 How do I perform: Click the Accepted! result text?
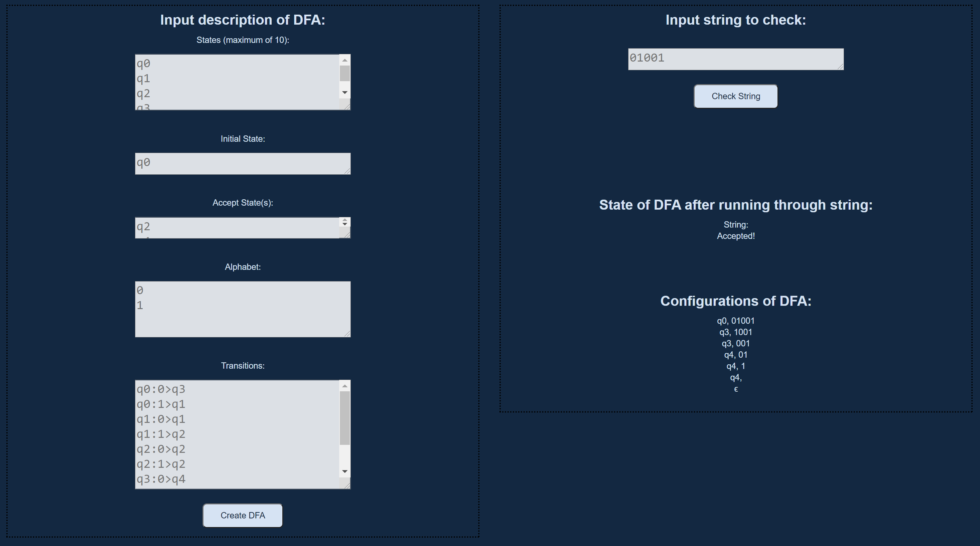pos(735,236)
